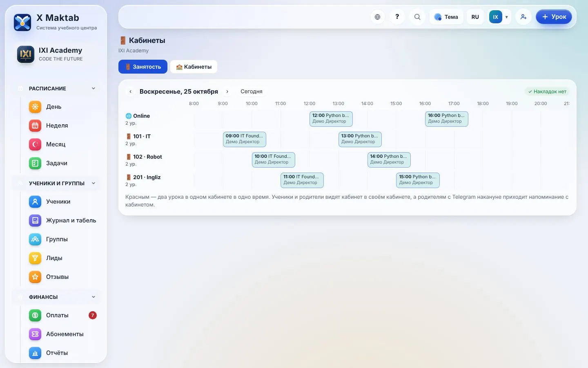Open the Месяц moon icon
This screenshot has width=588, height=368.
35,144
